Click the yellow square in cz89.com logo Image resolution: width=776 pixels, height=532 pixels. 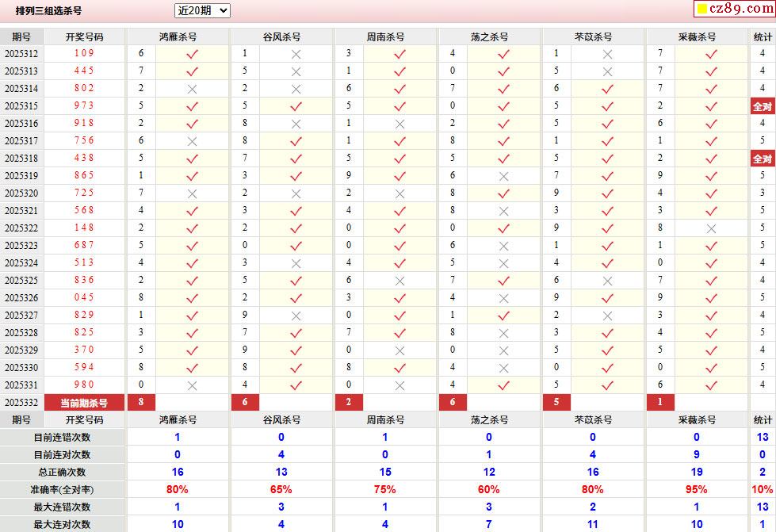[x=701, y=9]
